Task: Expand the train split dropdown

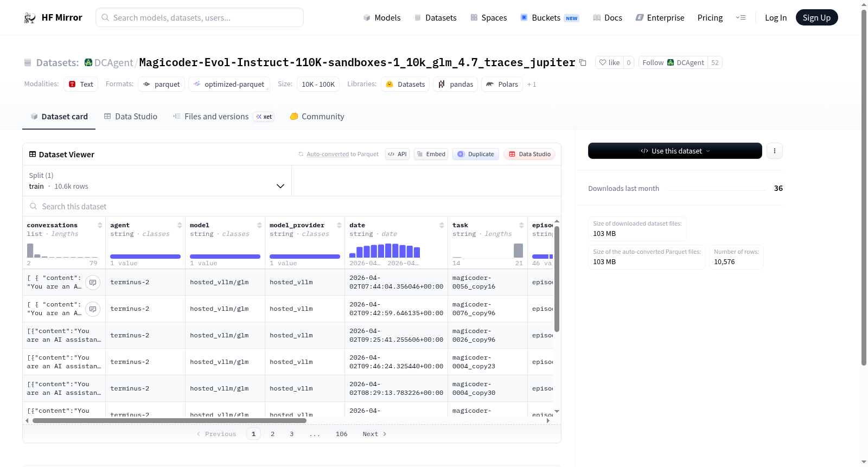Action: (x=157, y=181)
